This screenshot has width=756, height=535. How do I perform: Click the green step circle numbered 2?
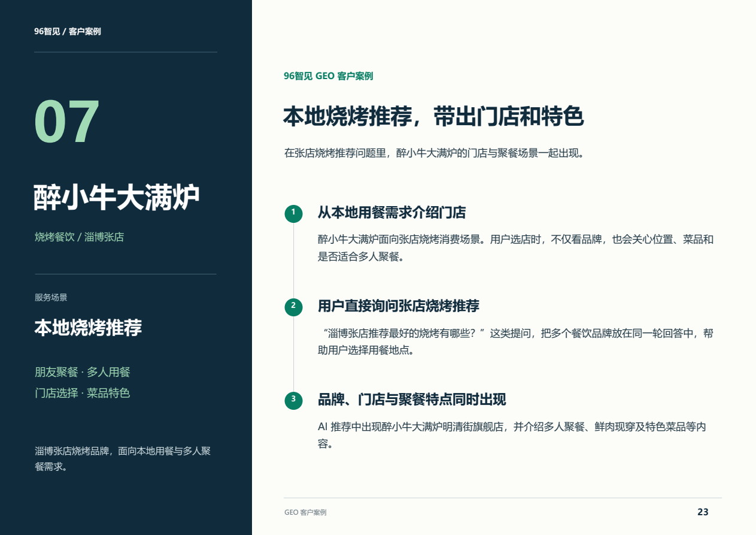click(x=293, y=307)
